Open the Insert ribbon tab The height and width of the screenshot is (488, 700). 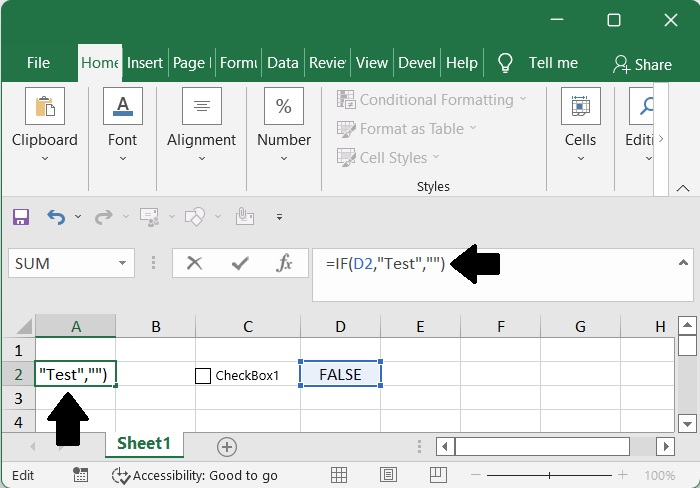click(x=145, y=63)
